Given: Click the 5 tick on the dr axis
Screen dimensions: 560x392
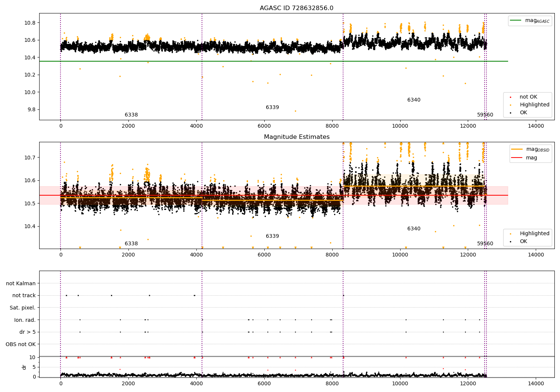Looking at the screenshot, I should (34, 367).
